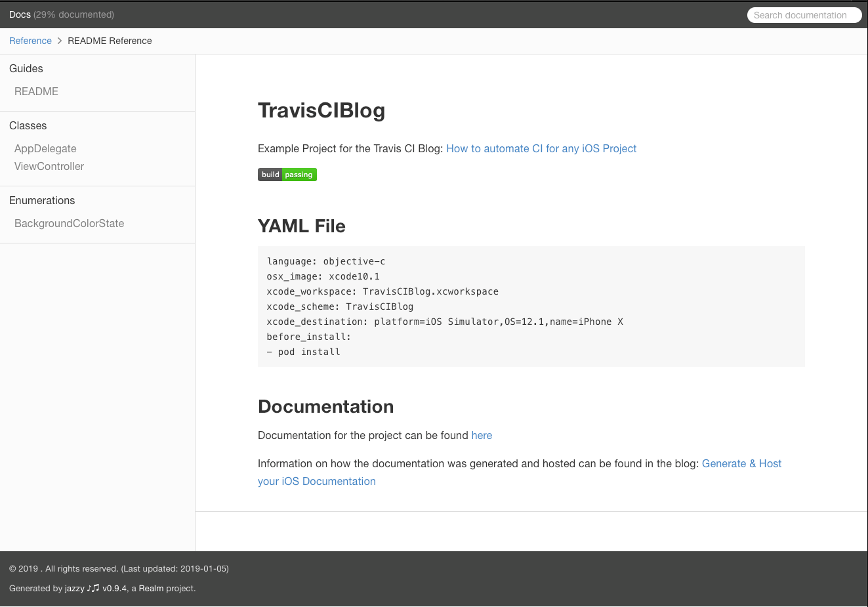Click the Documentation section heading

coord(326,406)
